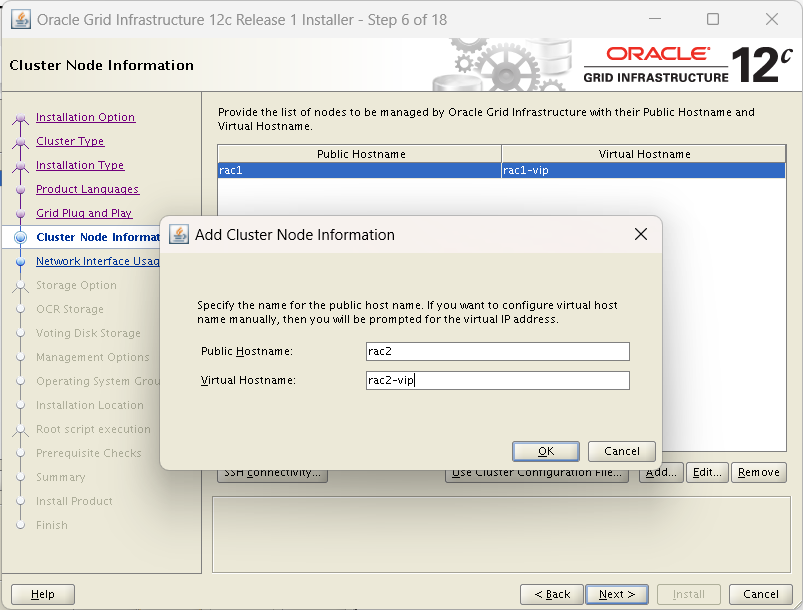Click Summary step
The width and height of the screenshot is (803, 610).
[x=60, y=477]
